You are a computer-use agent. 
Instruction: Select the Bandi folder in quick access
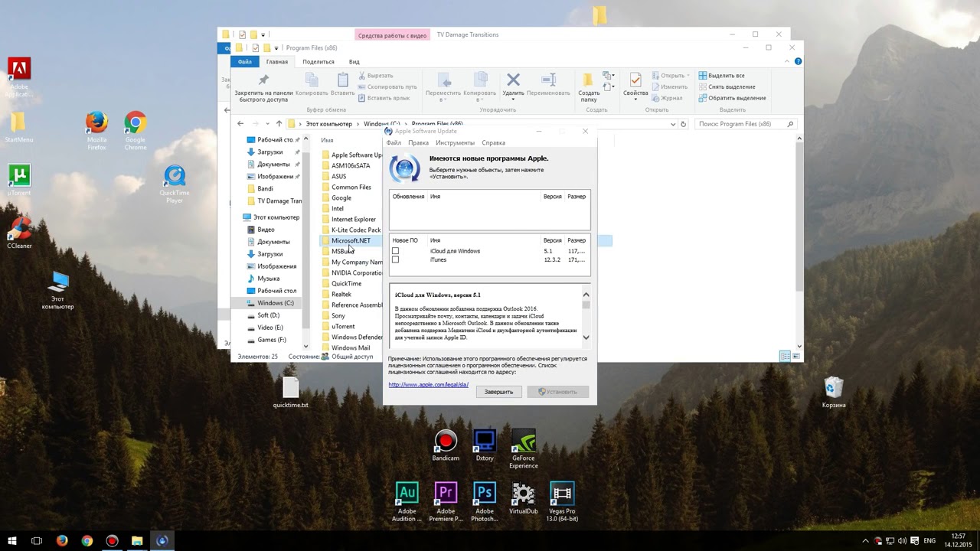265,189
